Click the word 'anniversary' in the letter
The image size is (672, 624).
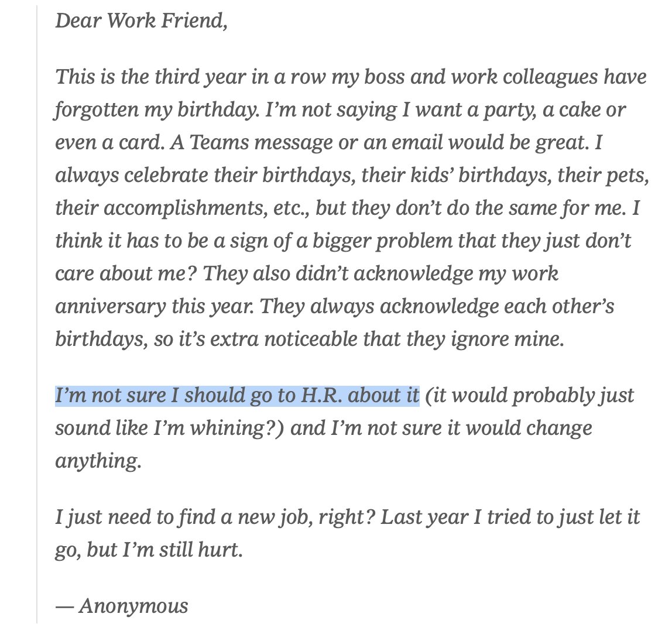[110, 306]
